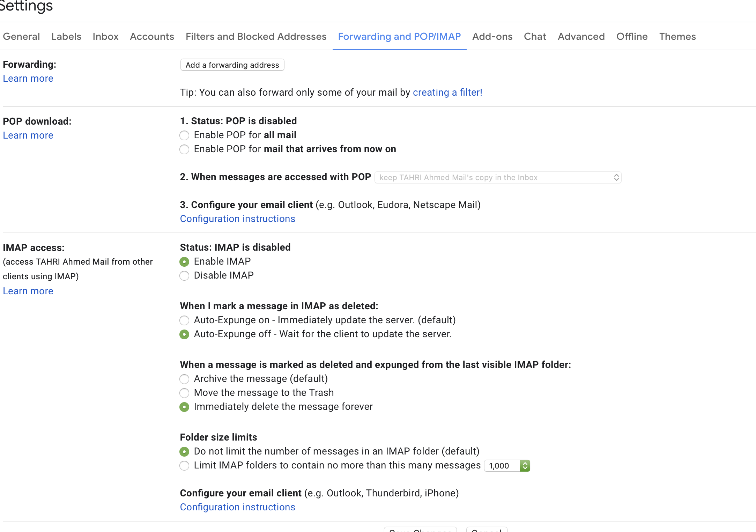This screenshot has width=756, height=532.
Task: Select the Disable IMAP option
Action: tap(184, 276)
